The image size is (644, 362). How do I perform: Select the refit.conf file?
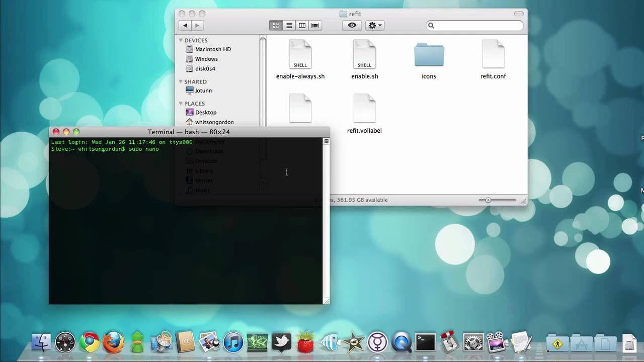pyautogui.click(x=493, y=60)
